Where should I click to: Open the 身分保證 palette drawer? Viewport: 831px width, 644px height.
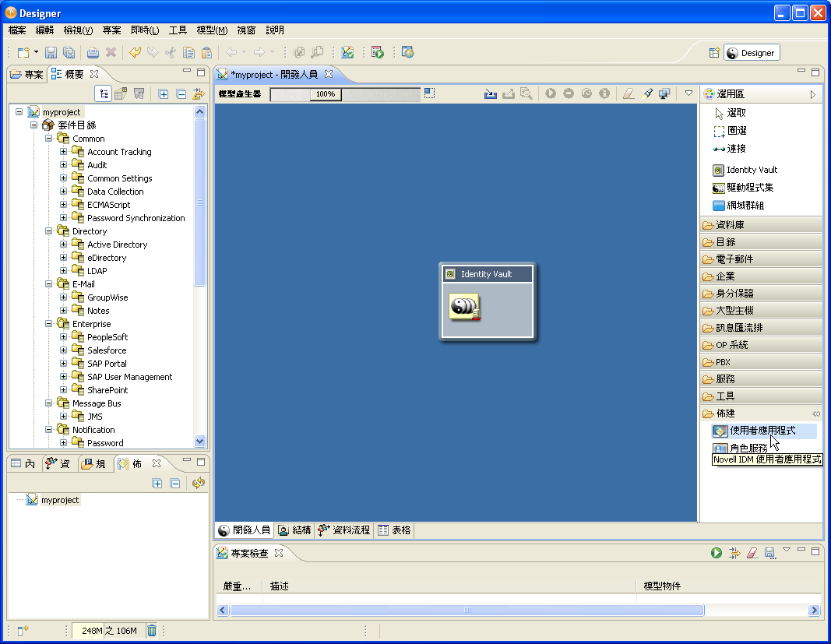[761, 293]
